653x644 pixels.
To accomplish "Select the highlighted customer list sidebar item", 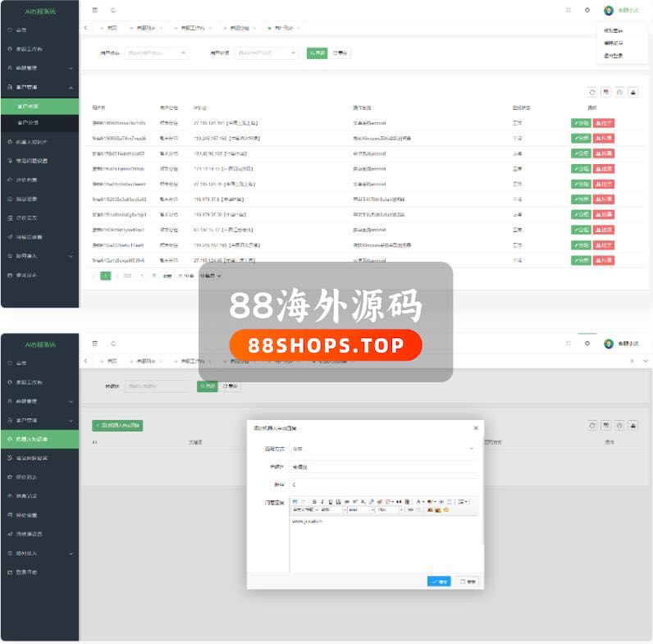I will coord(39,106).
